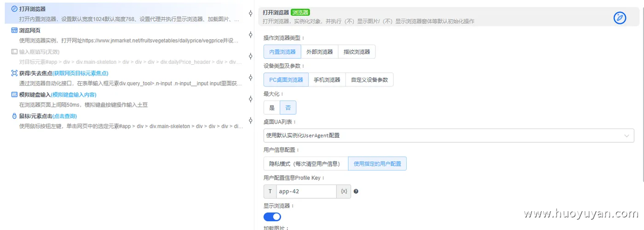Click connector node beside 打开浏览器 step
Screen dimensions: 644x230
pyautogui.click(x=250, y=13)
